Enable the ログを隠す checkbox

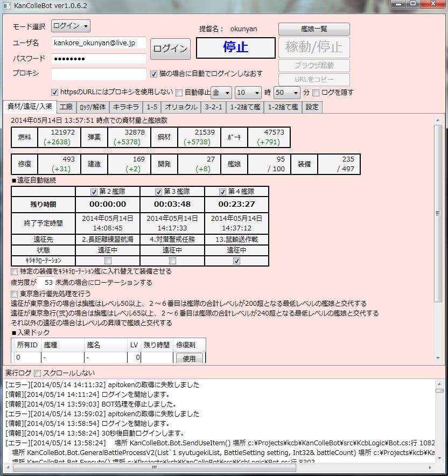click(x=316, y=93)
